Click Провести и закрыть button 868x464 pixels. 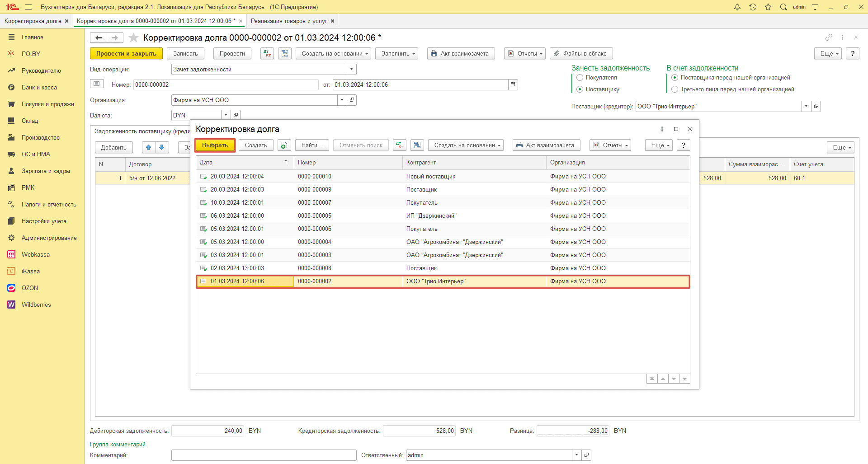point(126,53)
